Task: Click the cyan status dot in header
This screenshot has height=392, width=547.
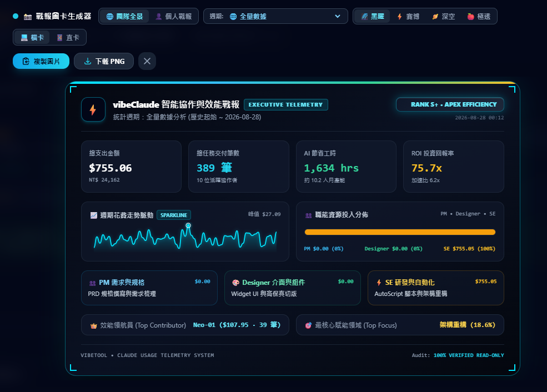Action: [x=16, y=16]
